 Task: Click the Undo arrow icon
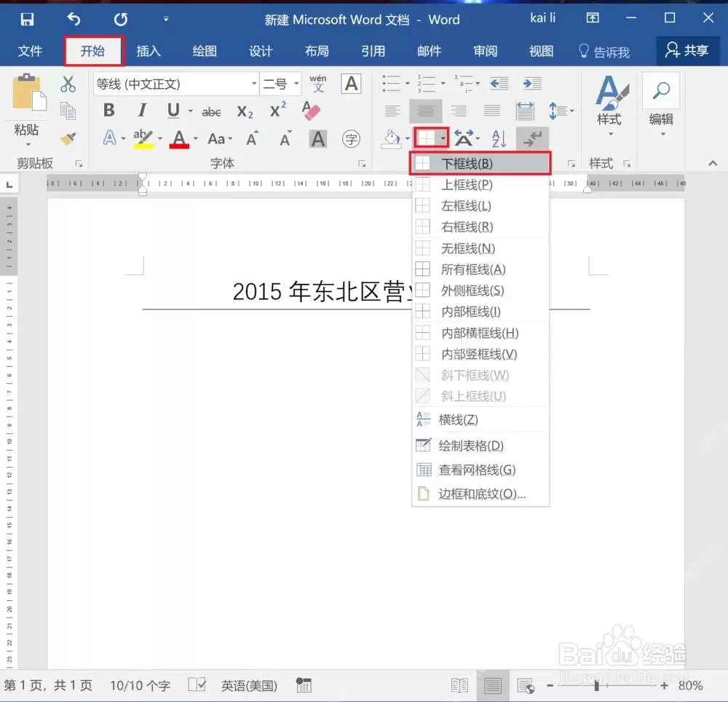(74, 19)
